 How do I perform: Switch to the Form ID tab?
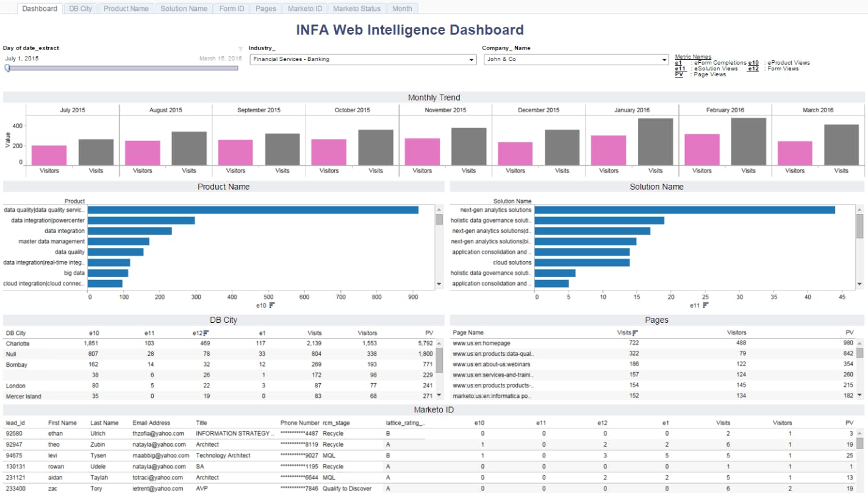232,9
